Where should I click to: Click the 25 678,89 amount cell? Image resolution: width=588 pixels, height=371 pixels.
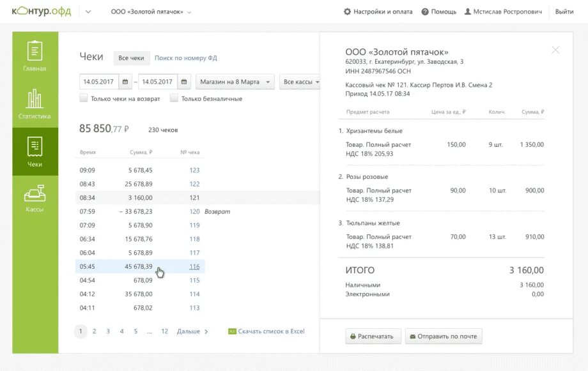point(139,184)
